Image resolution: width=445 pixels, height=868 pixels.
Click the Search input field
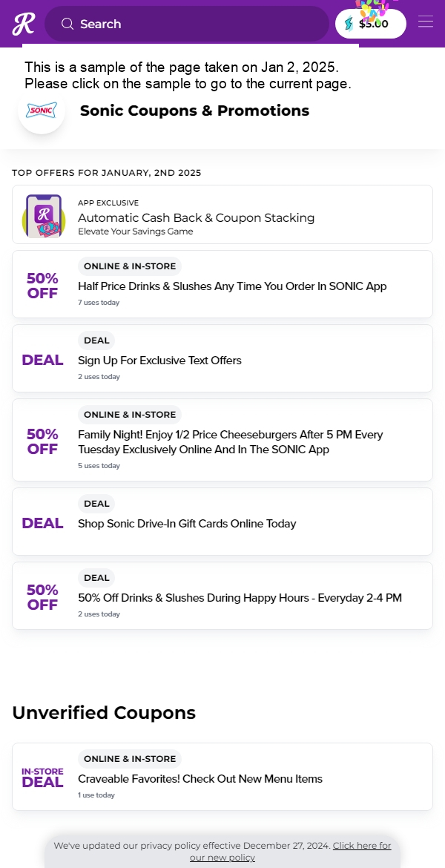[186, 24]
